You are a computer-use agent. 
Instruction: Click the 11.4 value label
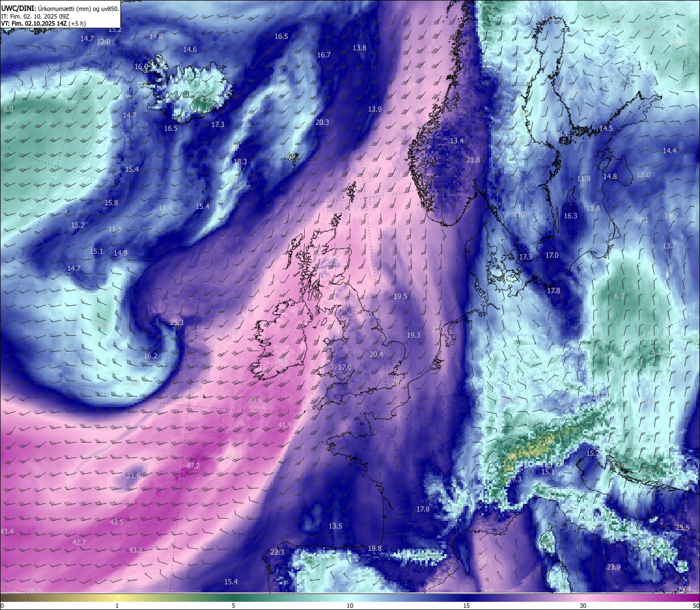(165, 208)
